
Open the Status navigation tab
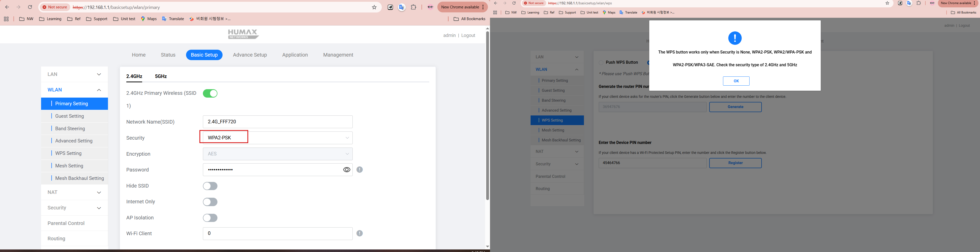coord(168,55)
